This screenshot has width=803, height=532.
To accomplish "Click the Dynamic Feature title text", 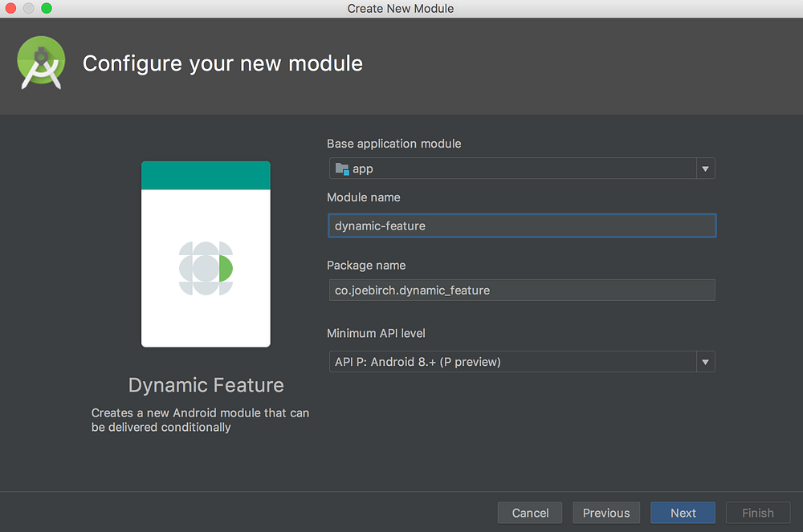I will pos(206,385).
